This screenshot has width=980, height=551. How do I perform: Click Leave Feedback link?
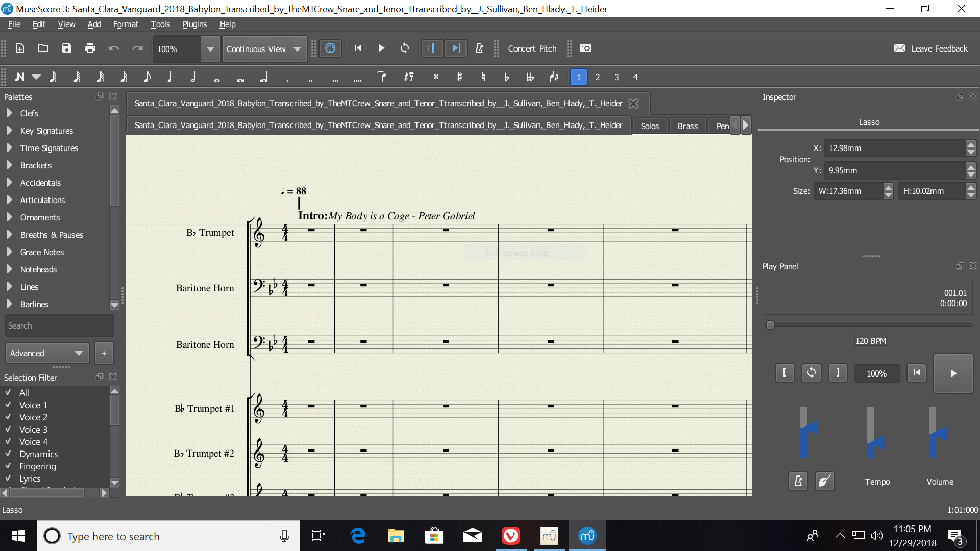931,48
